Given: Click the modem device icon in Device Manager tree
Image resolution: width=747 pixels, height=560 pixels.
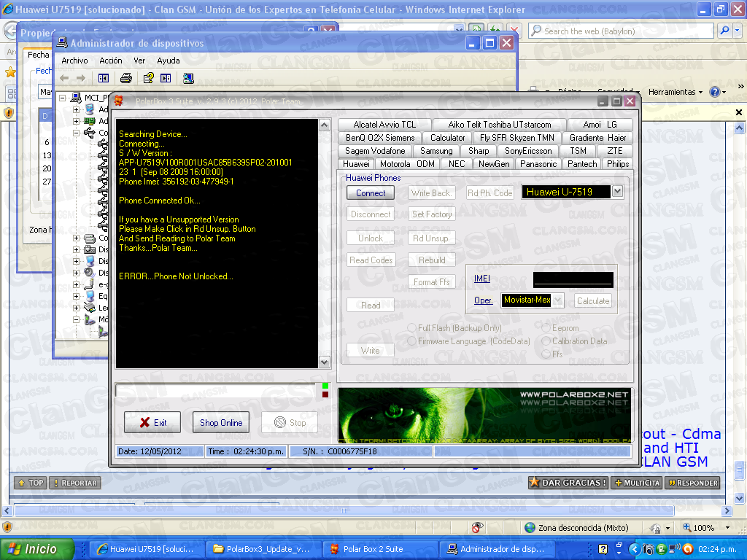Looking at the screenshot, I should tap(90, 319).
